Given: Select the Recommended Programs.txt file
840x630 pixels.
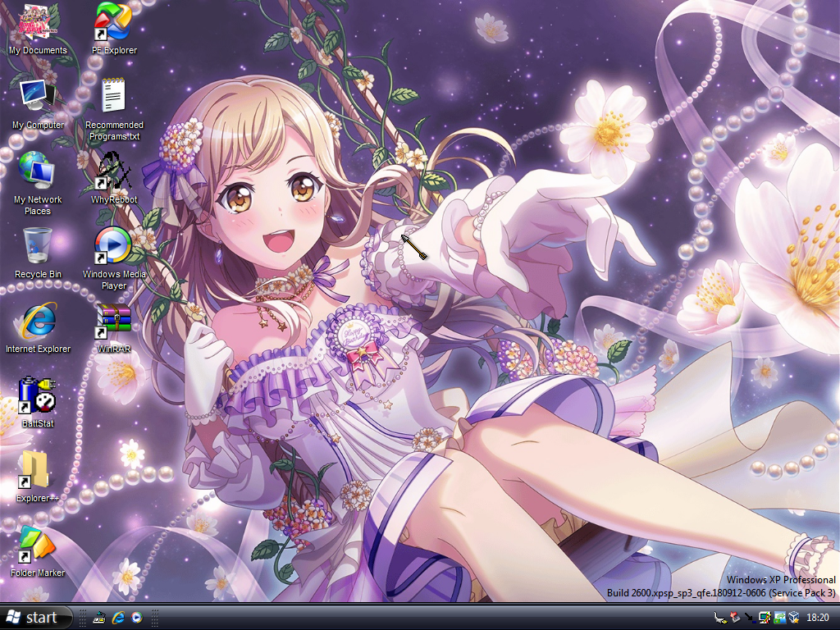Looking at the screenshot, I should [x=114, y=109].
